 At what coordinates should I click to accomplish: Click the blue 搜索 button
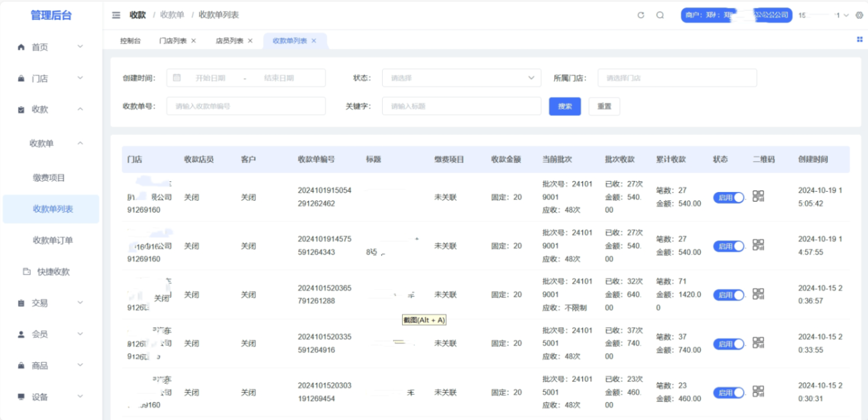565,106
